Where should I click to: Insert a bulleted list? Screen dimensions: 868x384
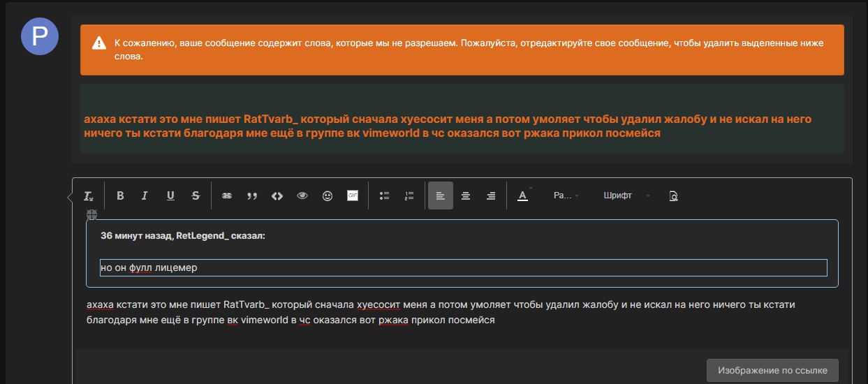pyautogui.click(x=384, y=195)
